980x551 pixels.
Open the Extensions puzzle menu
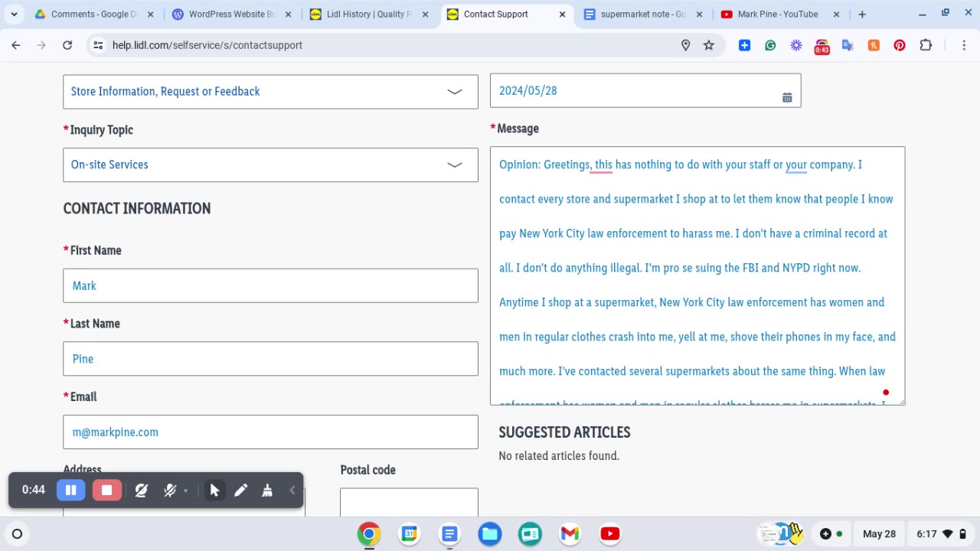(x=926, y=45)
